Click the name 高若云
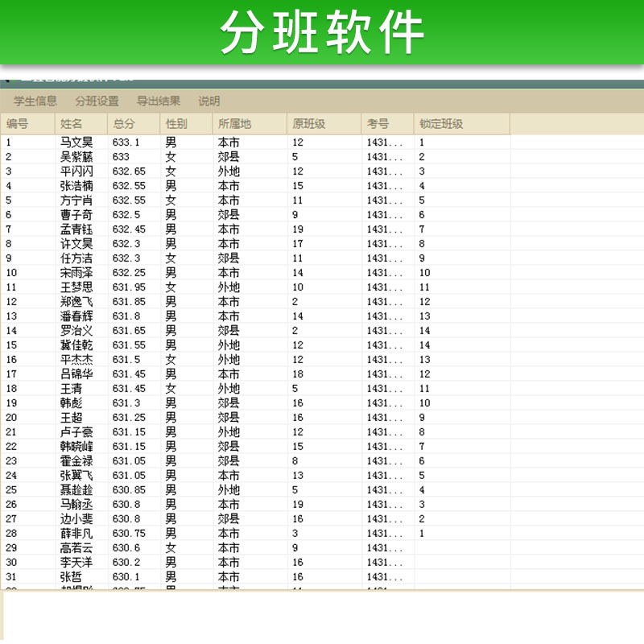The image size is (644, 644). click(x=76, y=548)
